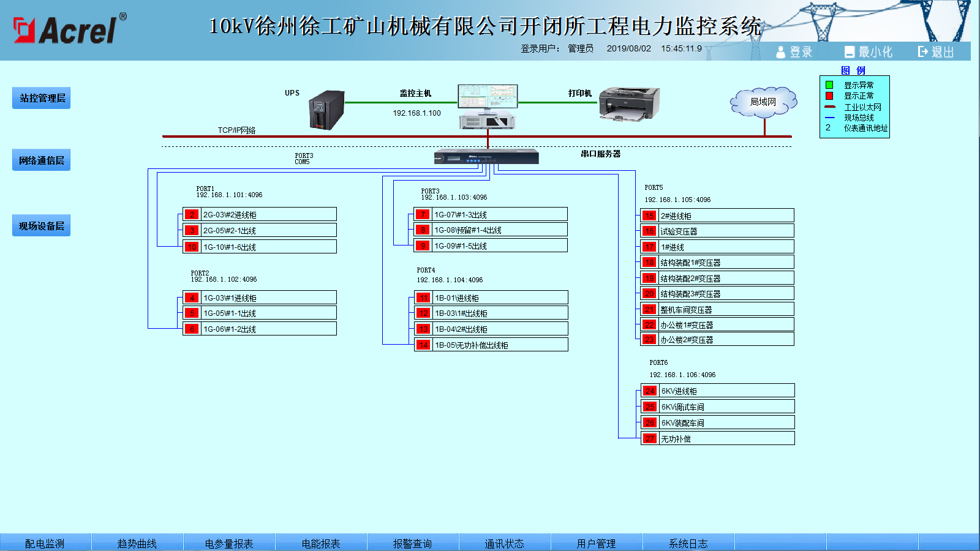Open the 电参量报表 tab
Viewport: 980px width, 551px height.
229,543
